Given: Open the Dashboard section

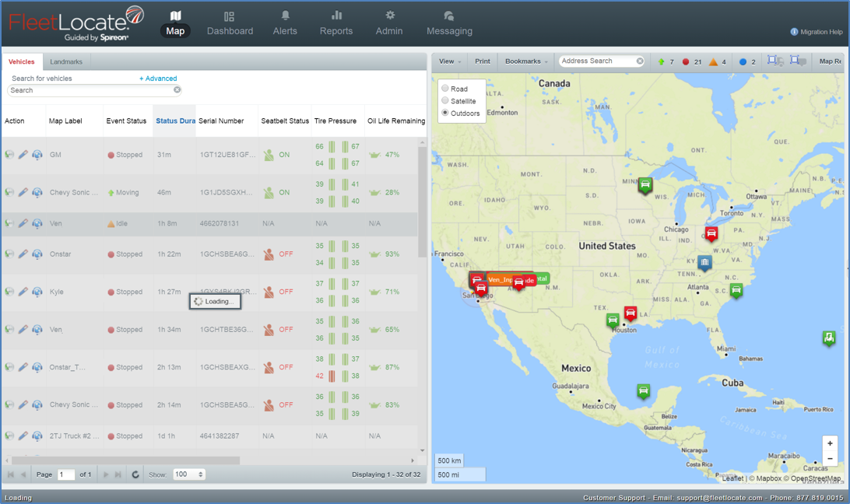Looking at the screenshot, I should (x=230, y=23).
